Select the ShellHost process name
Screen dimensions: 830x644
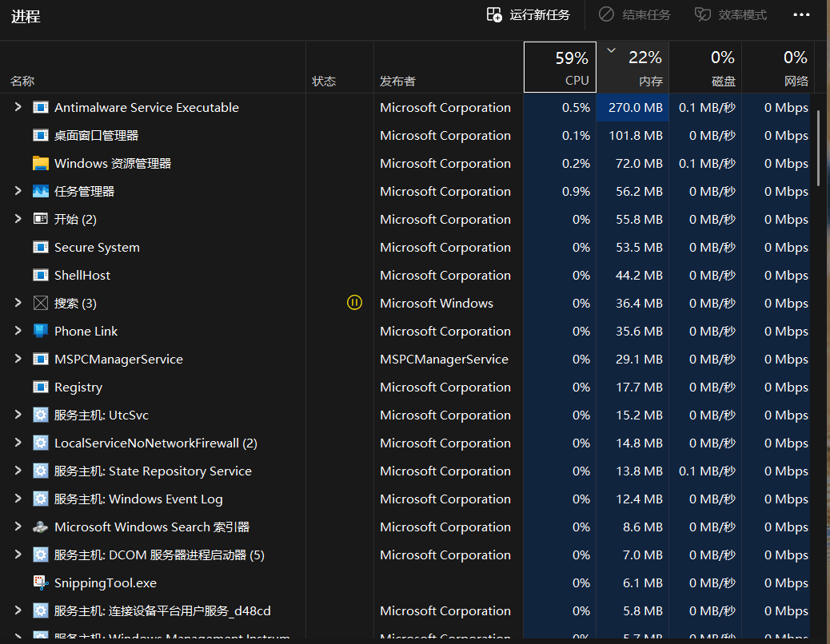tap(82, 276)
